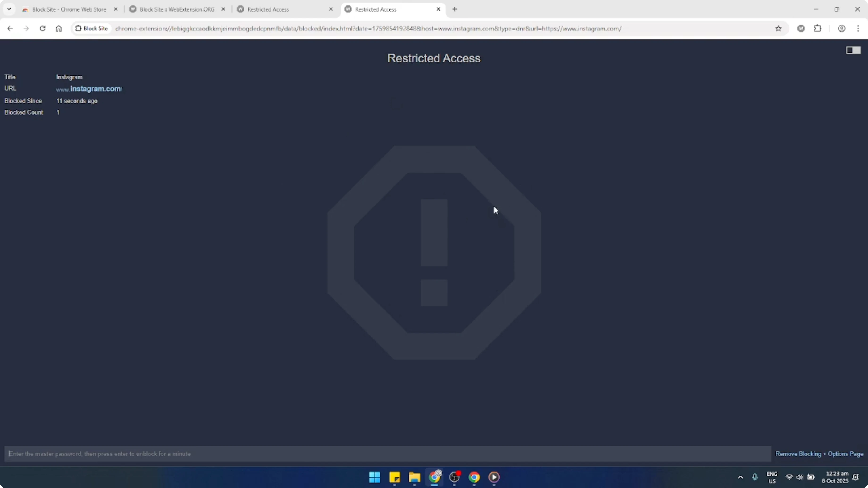Open the media player taskbar icon
The height and width of the screenshot is (488, 868).
[494, 477]
